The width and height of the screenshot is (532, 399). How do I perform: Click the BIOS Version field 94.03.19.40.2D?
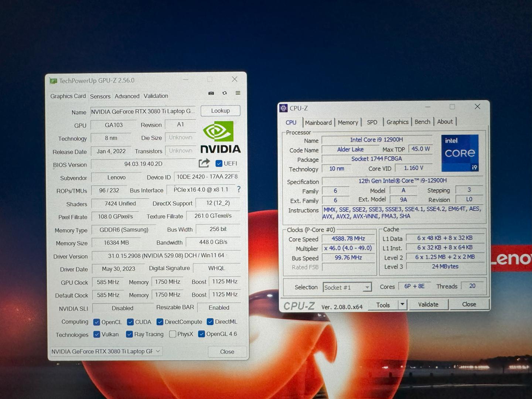coord(143,164)
